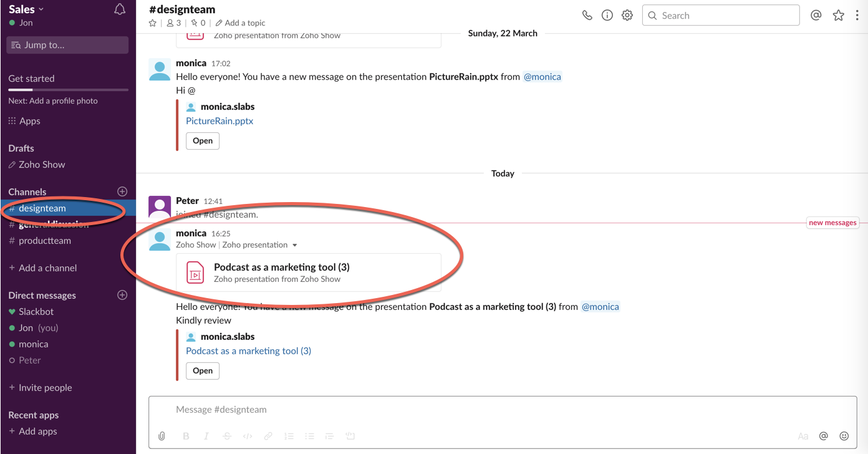Insert a hyperlink in message
Viewport: 868px width, 454px height.
pos(268,436)
